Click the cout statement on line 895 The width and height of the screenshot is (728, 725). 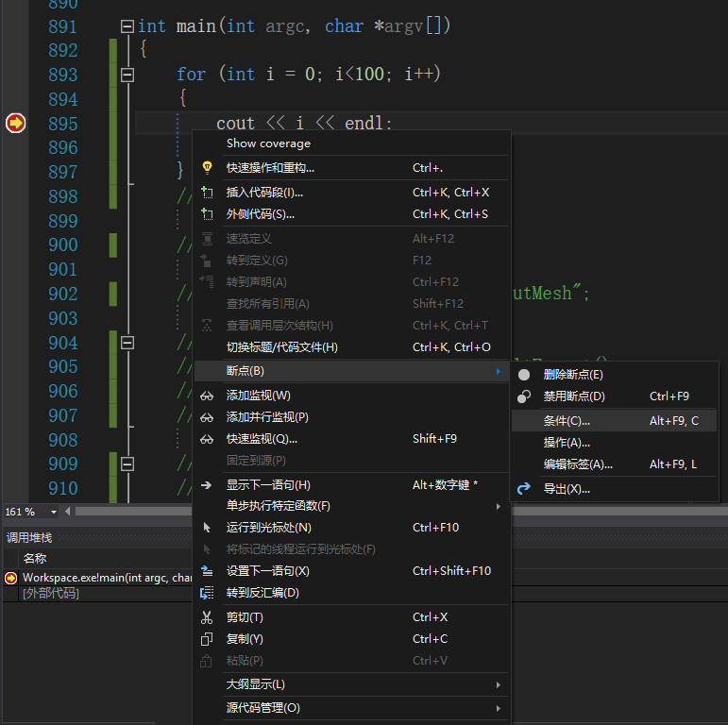click(x=304, y=124)
